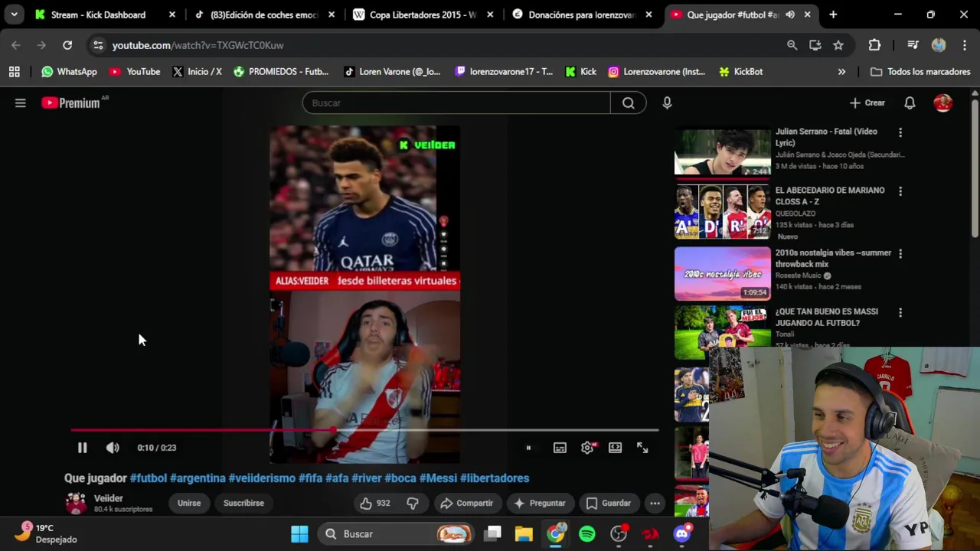Viewport: 980px width, 551px height.
Task: Open player settings gear
Action: click(x=587, y=448)
